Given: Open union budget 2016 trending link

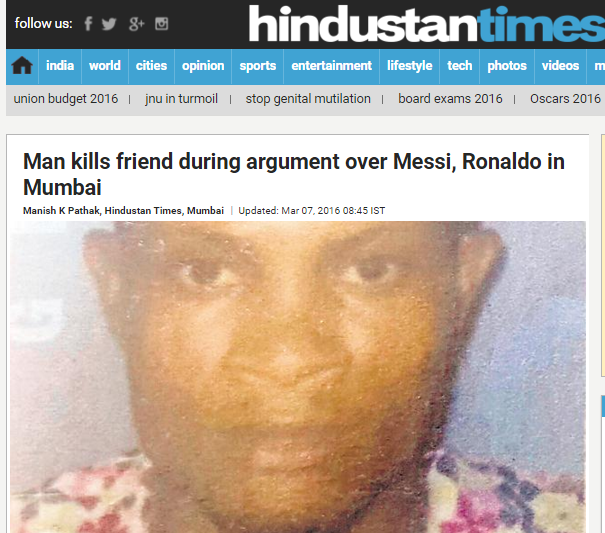Looking at the screenshot, I should (66, 99).
